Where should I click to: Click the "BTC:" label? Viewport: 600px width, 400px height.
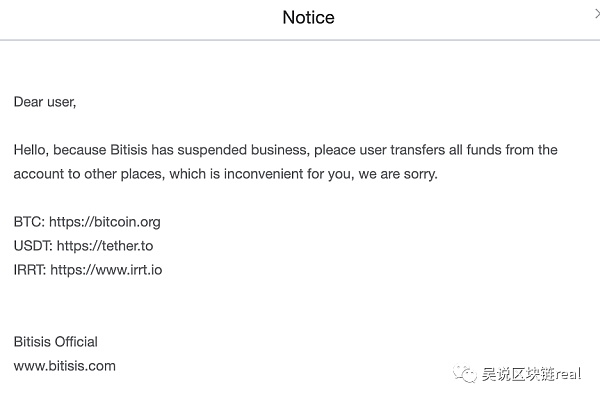[x=29, y=222]
